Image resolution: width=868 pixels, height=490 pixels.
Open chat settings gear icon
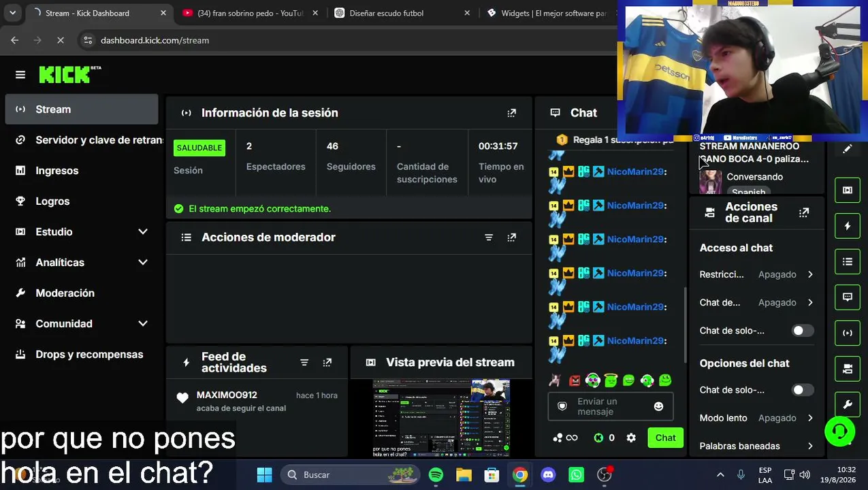click(x=631, y=438)
